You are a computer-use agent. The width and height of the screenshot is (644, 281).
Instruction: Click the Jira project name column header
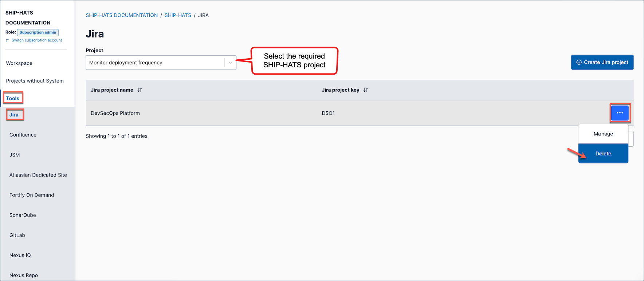coord(112,90)
